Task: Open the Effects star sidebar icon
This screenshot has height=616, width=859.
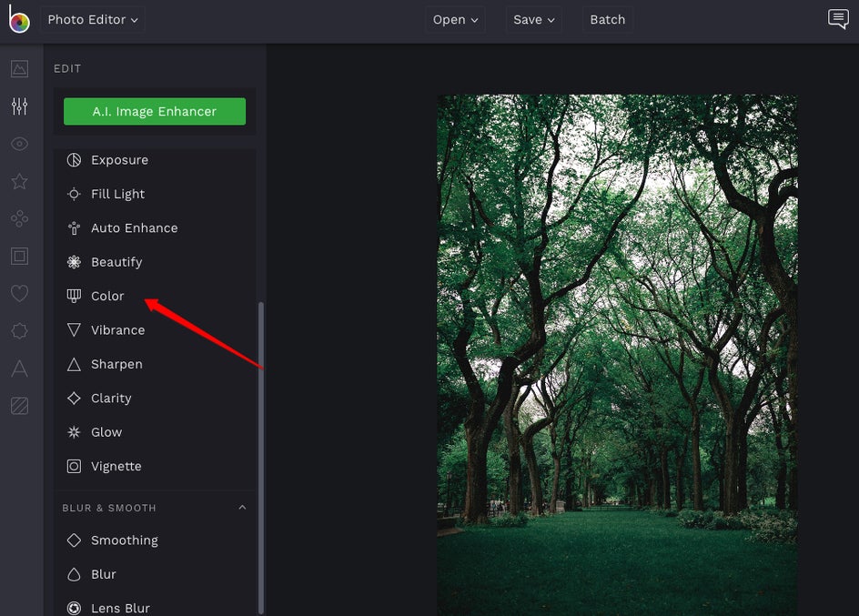Action: click(20, 181)
